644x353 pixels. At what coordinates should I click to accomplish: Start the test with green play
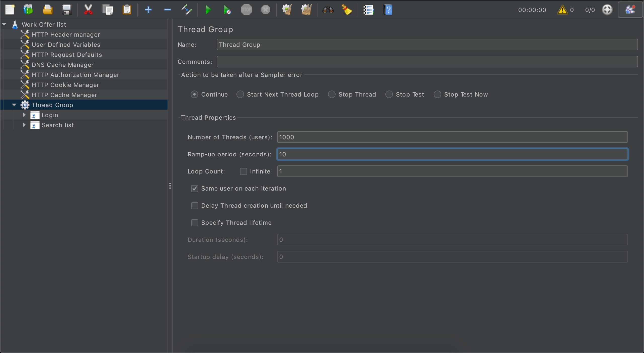(208, 10)
